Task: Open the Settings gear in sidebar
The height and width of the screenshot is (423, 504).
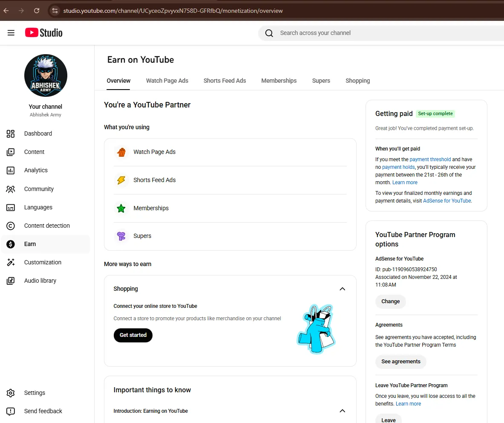Action: click(x=11, y=393)
